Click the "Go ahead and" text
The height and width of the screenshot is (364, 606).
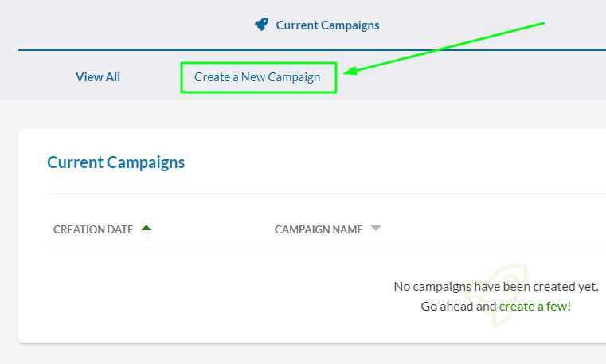point(459,306)
